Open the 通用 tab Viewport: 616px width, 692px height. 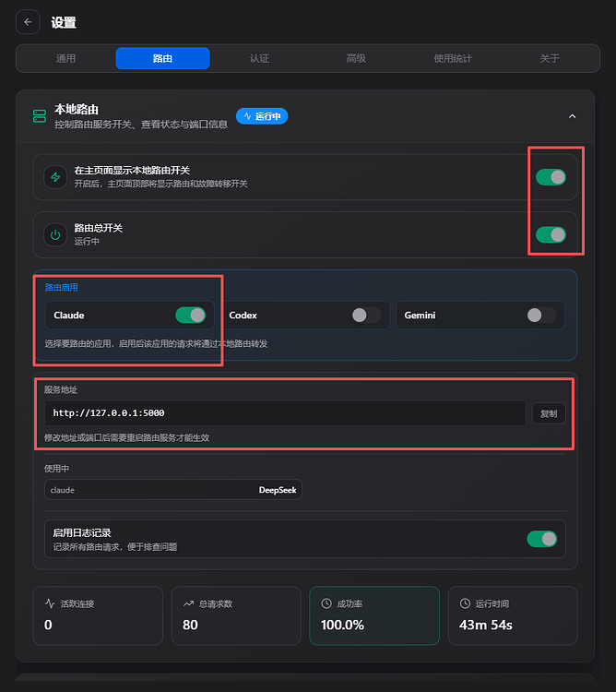[65, 58]
